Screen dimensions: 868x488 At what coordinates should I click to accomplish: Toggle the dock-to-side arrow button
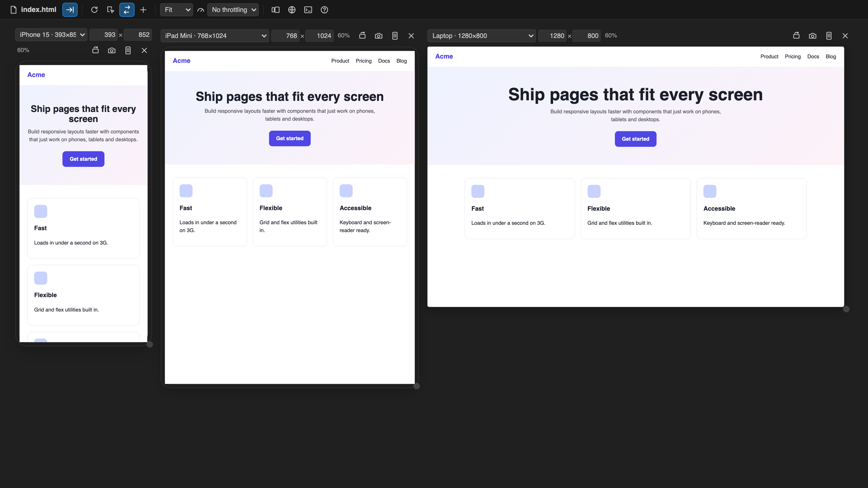pos(70,10)
